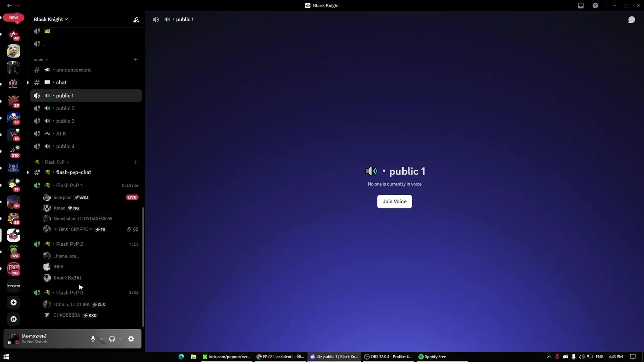Open the announcement text channel

click(x=86, y=70)
